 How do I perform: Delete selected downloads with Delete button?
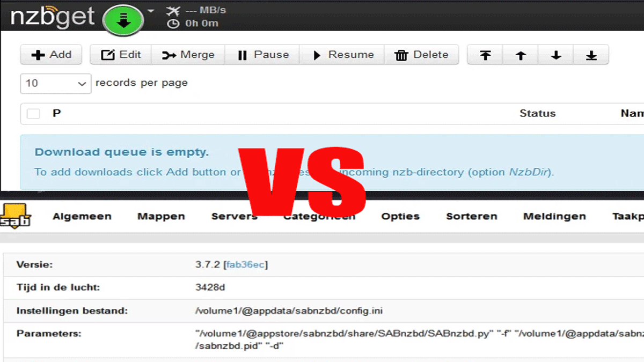coord(421,55)
